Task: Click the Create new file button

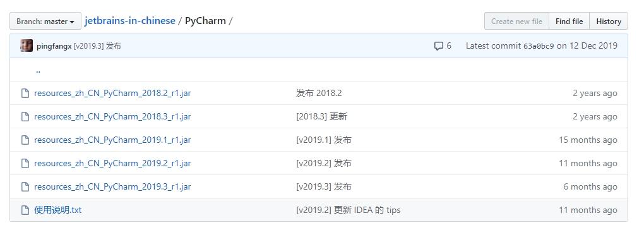Action: [x=516, y=21]
